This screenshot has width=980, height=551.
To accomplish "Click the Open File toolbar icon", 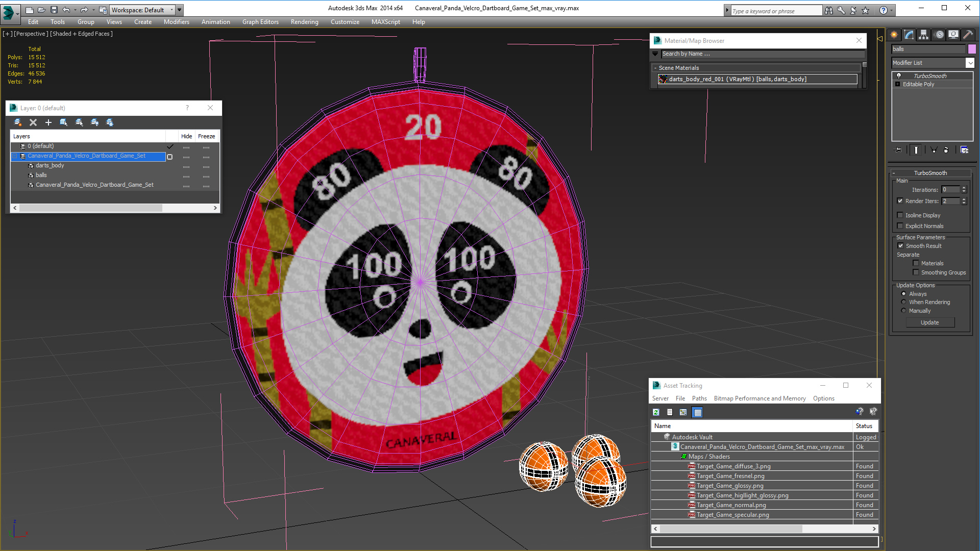I will tap(42, 10).
